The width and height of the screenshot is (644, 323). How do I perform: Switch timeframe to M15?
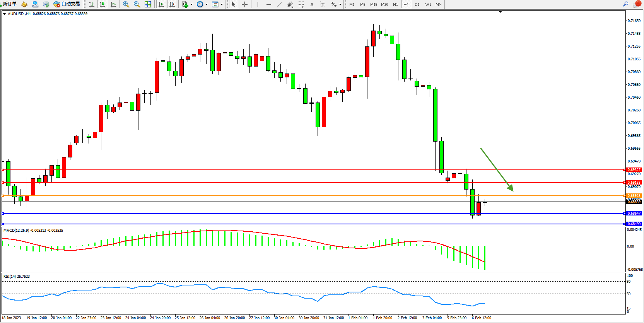click(373, 5)
